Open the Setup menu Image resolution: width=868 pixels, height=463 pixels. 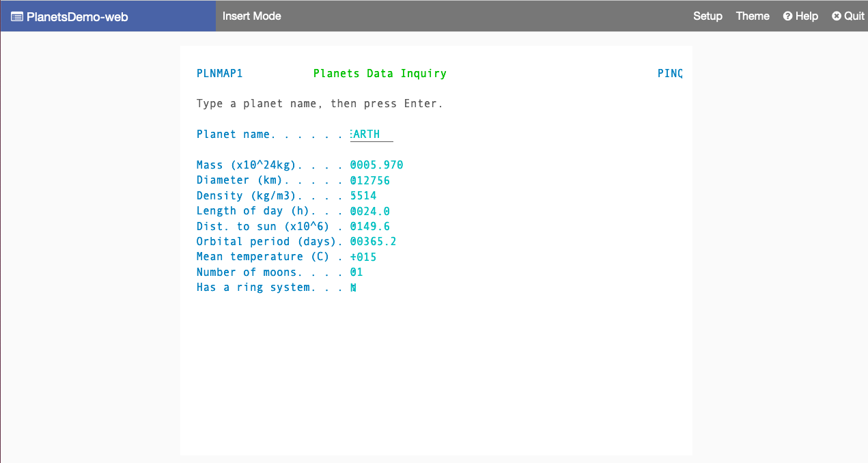[708, 16]
